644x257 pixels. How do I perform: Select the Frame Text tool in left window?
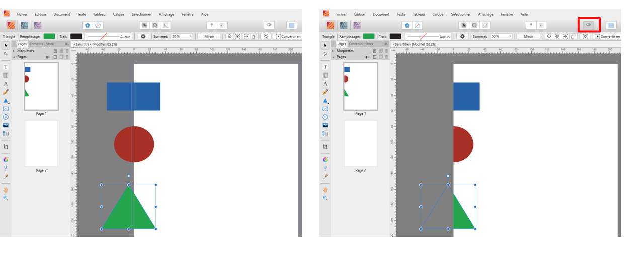6,67
